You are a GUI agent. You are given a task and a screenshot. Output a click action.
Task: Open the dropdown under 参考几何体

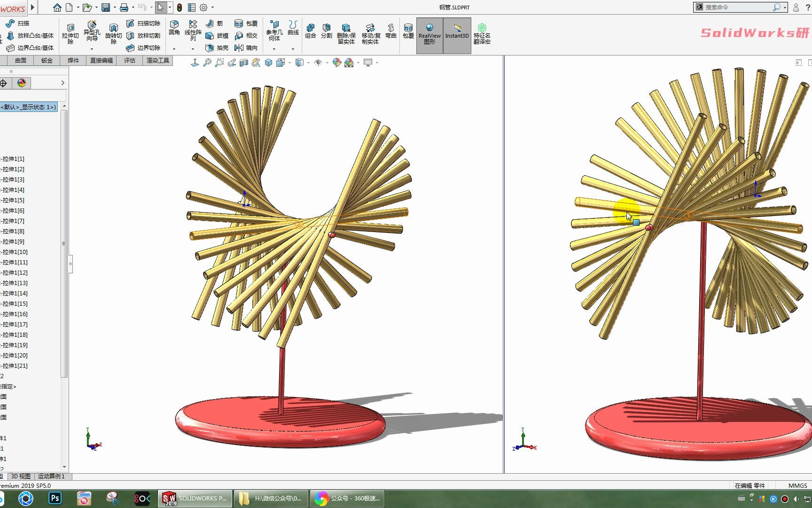tap(274, 49)
